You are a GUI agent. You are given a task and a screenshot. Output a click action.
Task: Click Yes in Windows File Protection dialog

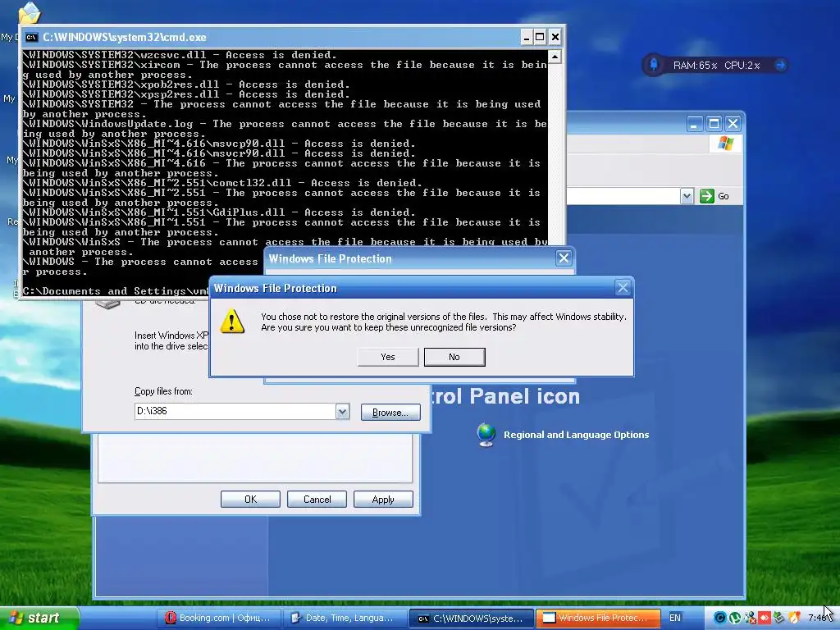(x=388, y=357)
